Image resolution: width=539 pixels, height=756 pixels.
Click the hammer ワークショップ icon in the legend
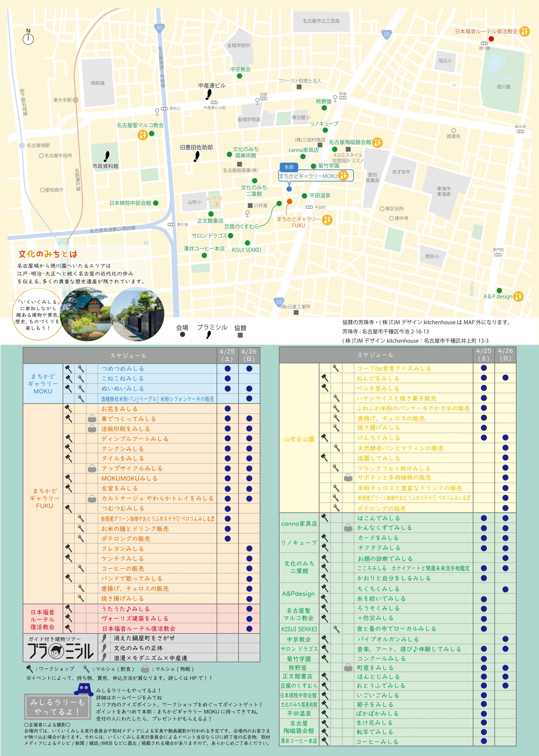[x=30, y=669]
